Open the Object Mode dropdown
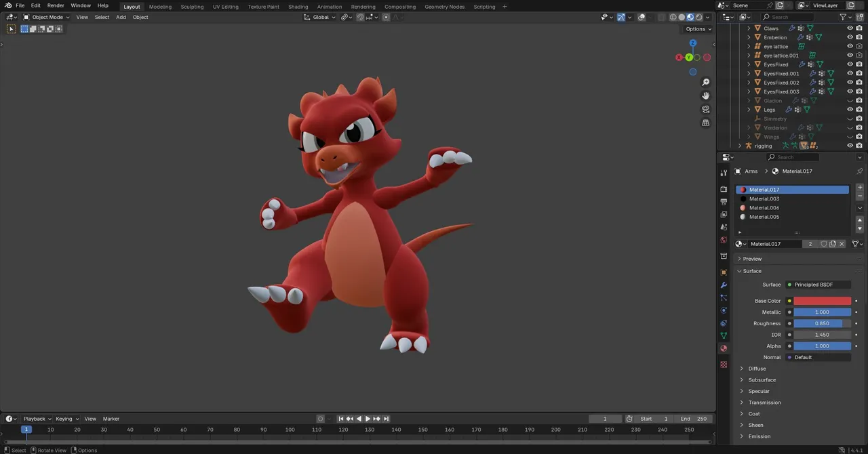 (46, 17)
